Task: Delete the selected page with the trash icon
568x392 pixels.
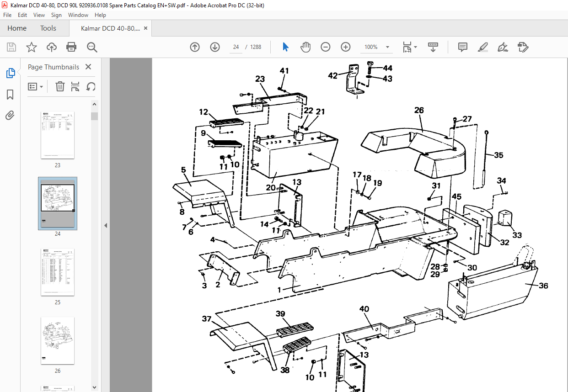Action: pos(60,86)
